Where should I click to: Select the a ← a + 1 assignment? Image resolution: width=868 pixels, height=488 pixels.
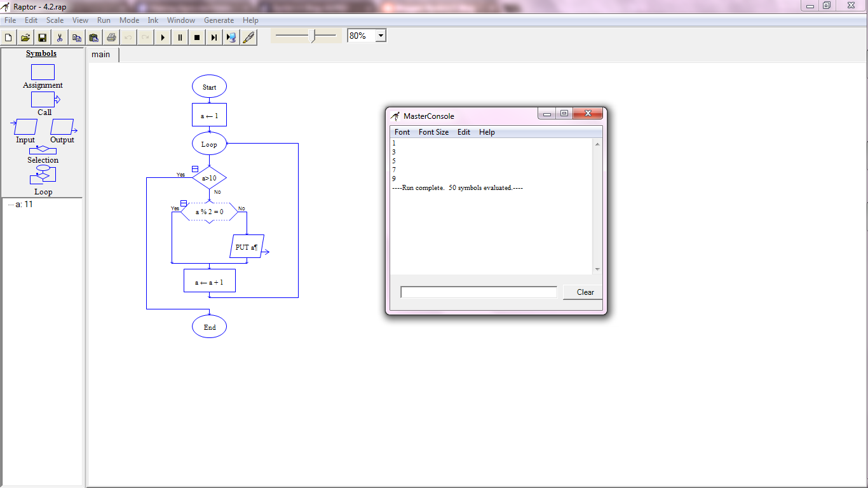pos(209,281)
